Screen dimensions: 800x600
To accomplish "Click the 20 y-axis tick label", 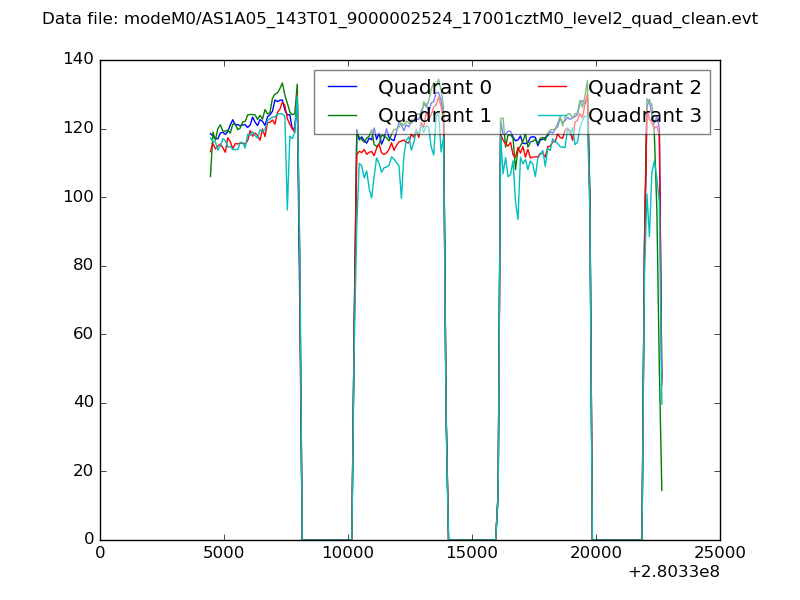I will [84, 471].
